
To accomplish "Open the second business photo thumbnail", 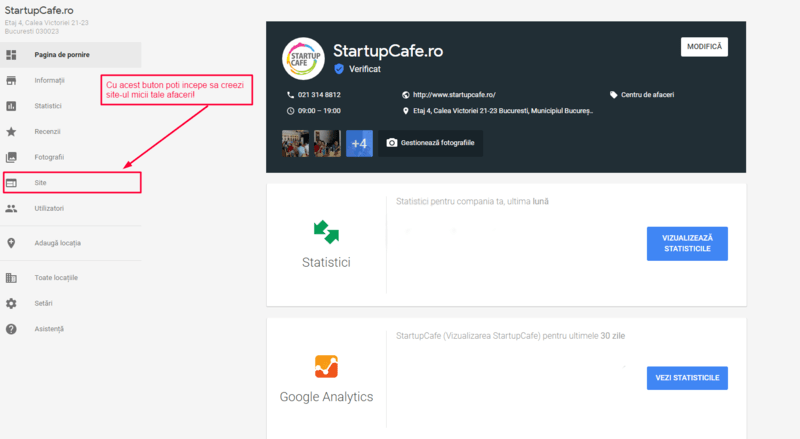I will [328, 143].
